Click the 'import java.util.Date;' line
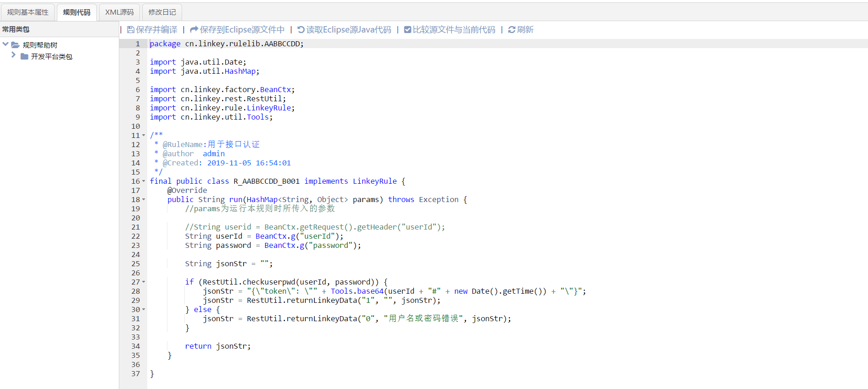The height and width of the screenshot is (389, 868). pos(198,62)
